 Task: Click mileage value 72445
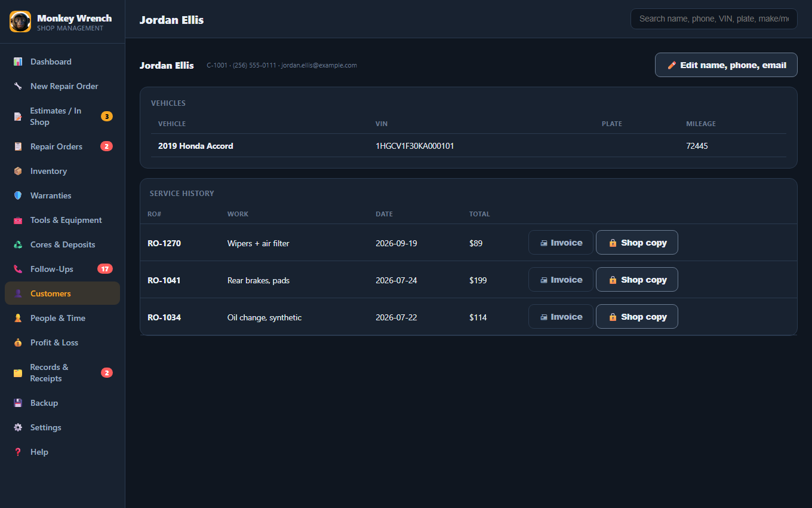tap(697, 146)
